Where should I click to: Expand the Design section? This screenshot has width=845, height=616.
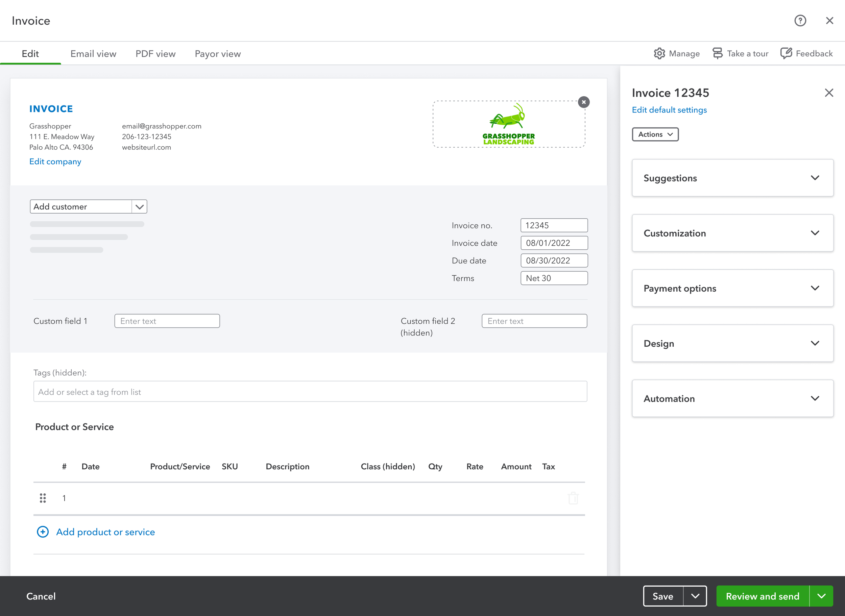pyautogui.click(x=815, y=343)
